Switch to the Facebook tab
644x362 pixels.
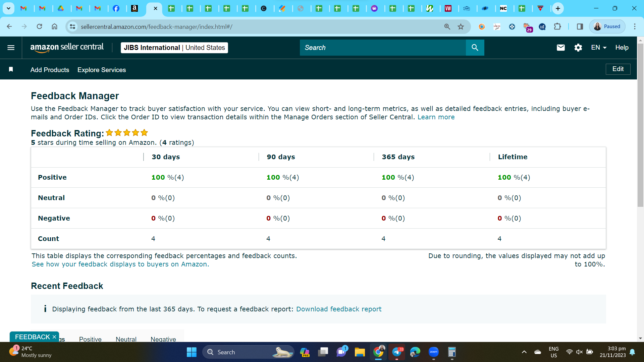click(116, 8)
